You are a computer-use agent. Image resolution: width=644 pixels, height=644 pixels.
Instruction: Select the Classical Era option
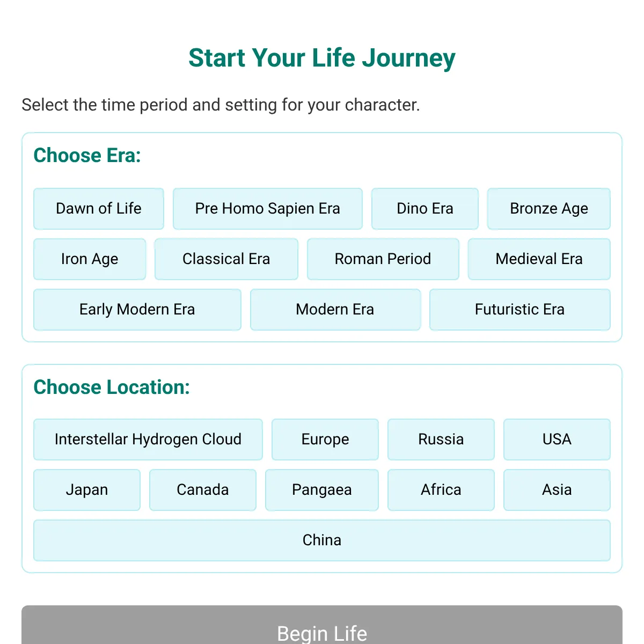[226, 259]
